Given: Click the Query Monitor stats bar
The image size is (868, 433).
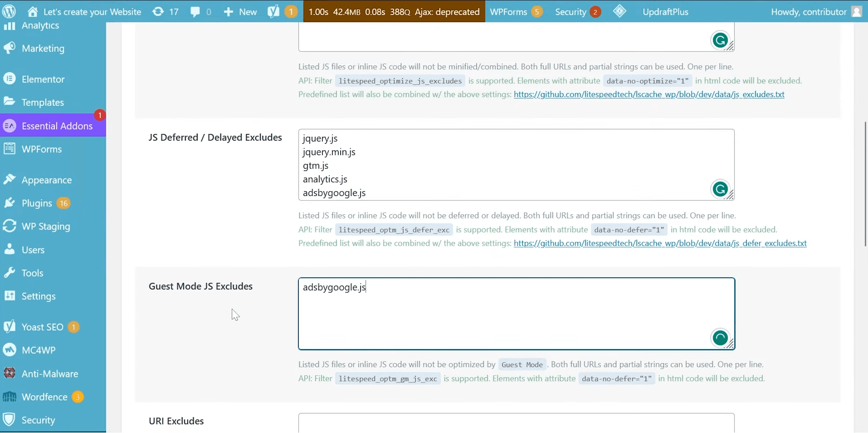Looking at the screenshot, I should click(x=394, y=12).
